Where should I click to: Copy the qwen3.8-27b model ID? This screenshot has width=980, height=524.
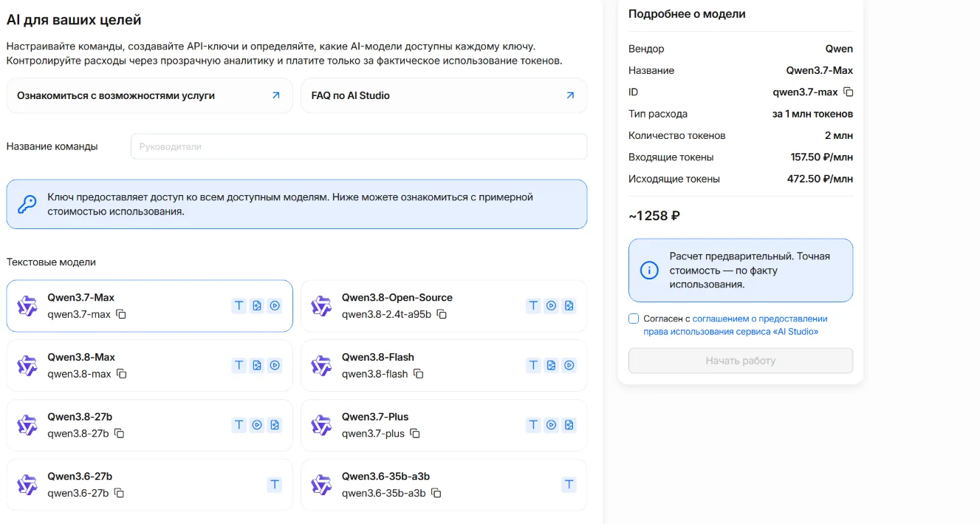click(x=119, y=434)
